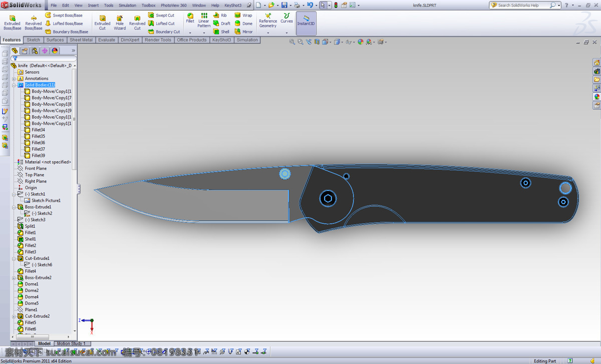Open the Curves dropdown arrow
601x364 pixels.
click(x=286, y=33)
